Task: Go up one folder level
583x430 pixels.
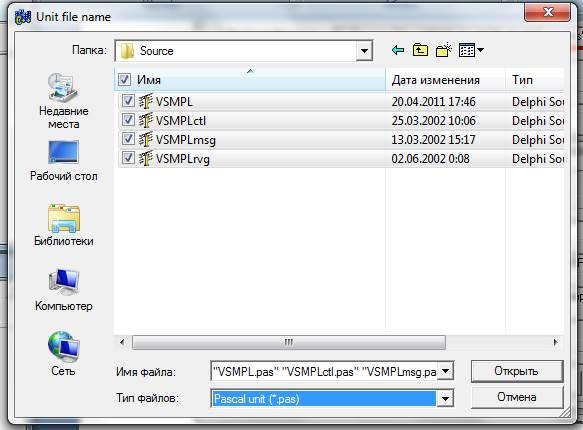Action: 420,50
